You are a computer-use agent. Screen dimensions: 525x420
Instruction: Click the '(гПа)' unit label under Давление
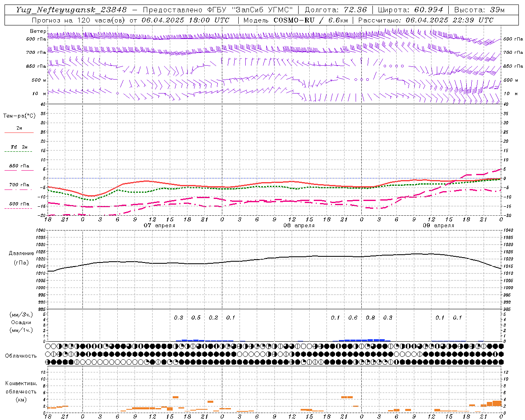pos(21,263)
